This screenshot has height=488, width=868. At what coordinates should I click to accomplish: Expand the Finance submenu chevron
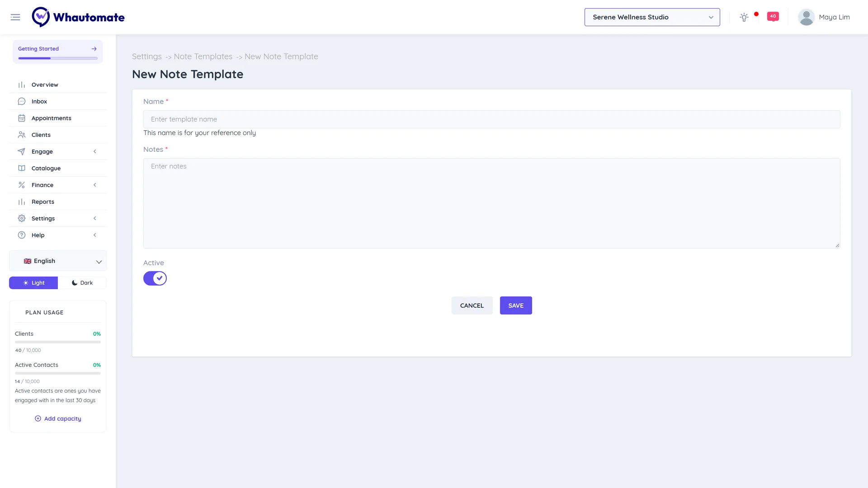(95, 185)
